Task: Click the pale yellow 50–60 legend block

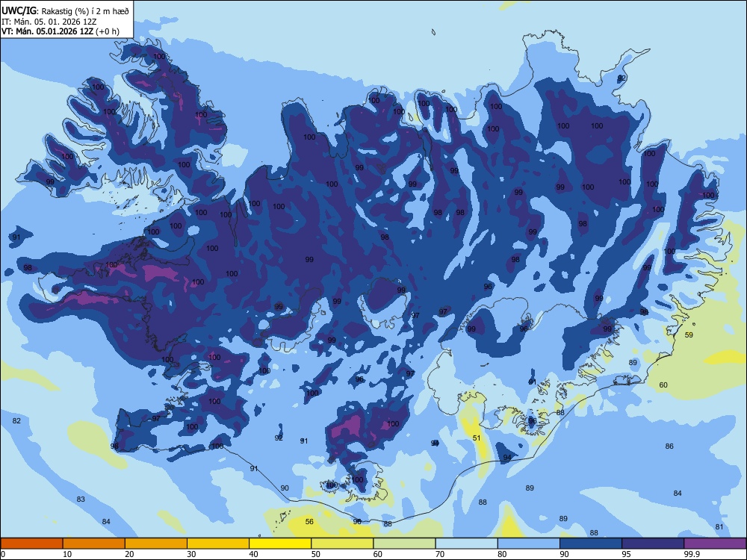Action: (x=342, y=544)
